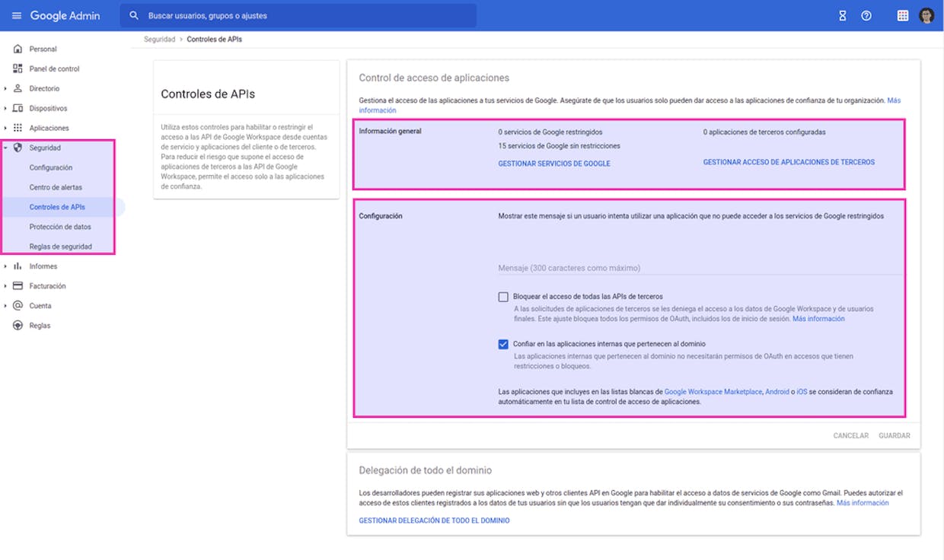Viewport: 944px width, 560px height.
Task: Click the Dispositivos devices icon
Action: click(18, 108)
